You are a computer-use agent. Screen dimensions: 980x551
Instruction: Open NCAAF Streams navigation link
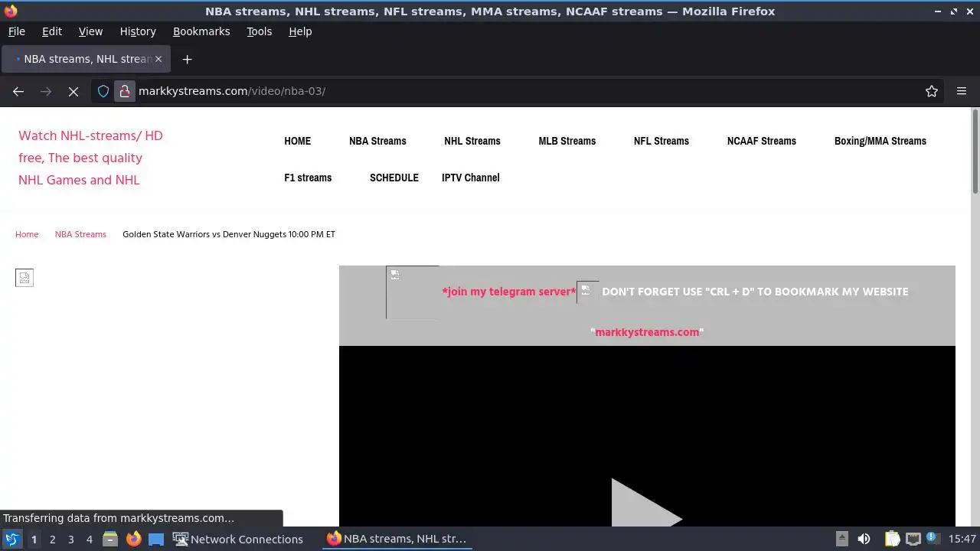point(762,141)
